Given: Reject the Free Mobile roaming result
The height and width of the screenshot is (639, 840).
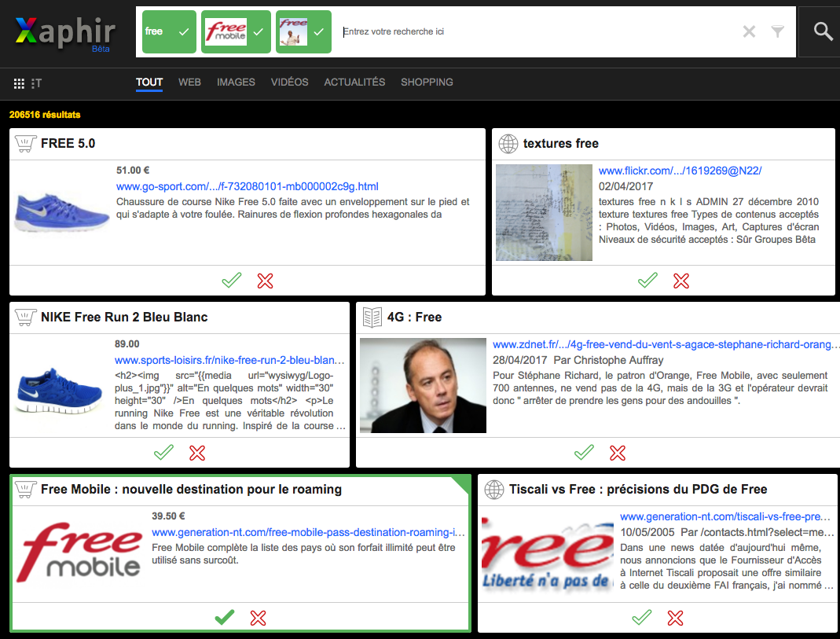Looking at the screenshot, I should pos(259,618).
